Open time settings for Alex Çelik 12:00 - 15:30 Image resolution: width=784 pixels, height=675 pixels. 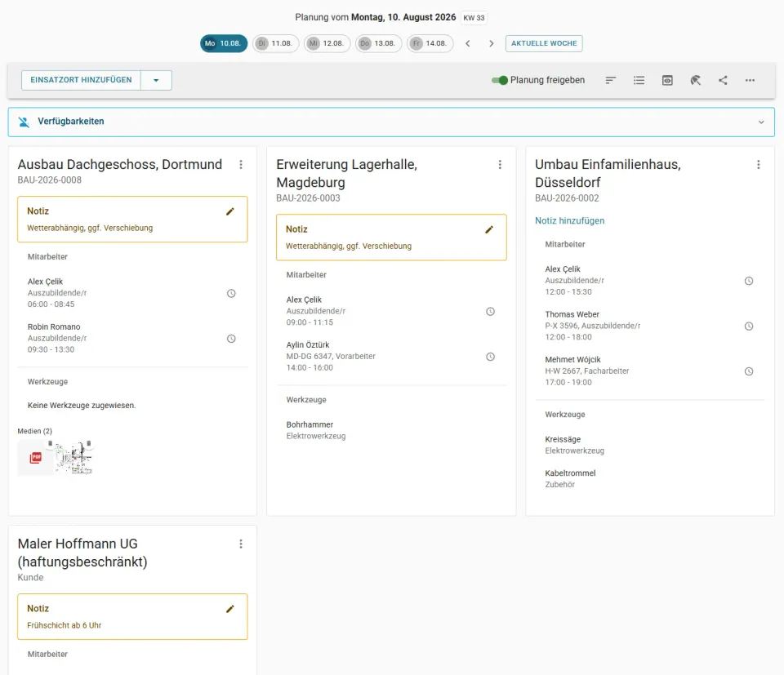click(749, 281)
